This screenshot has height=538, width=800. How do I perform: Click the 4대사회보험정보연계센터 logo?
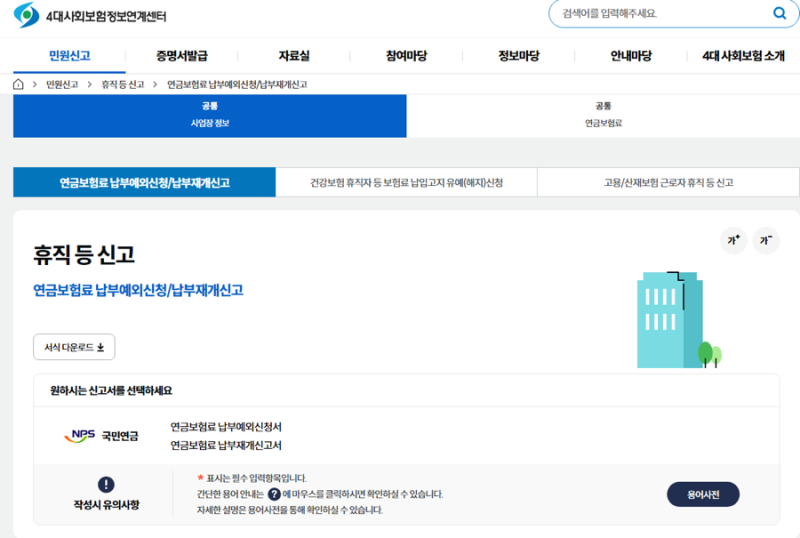90,15
